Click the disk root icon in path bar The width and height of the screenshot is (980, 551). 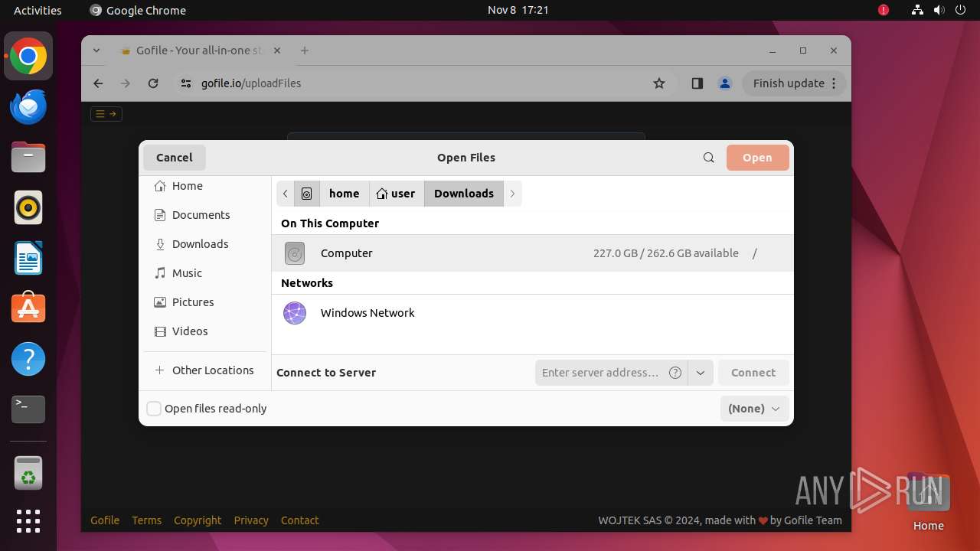point(306,194)
